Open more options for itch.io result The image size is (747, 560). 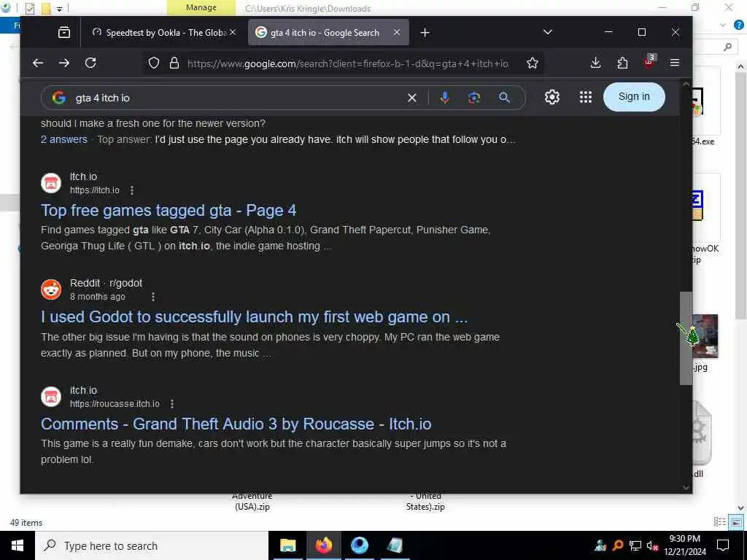click(x=132, y=190)
